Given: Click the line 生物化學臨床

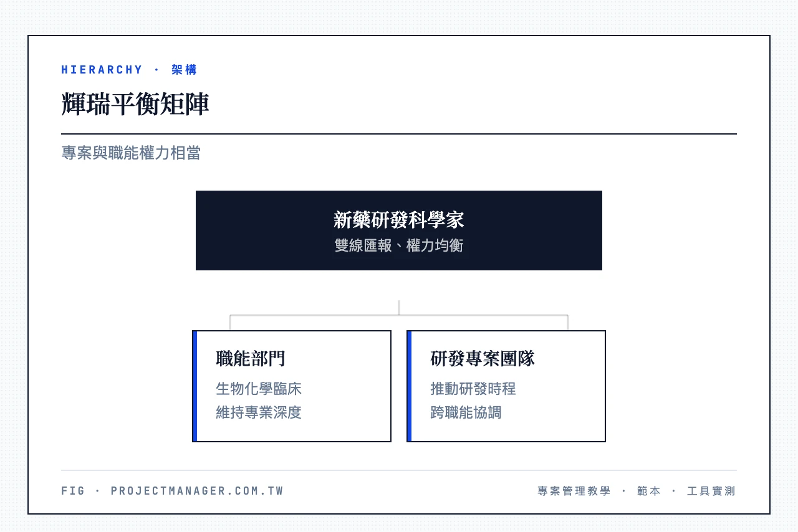Looking at the screenshot, I should click(x=259, y=389).
